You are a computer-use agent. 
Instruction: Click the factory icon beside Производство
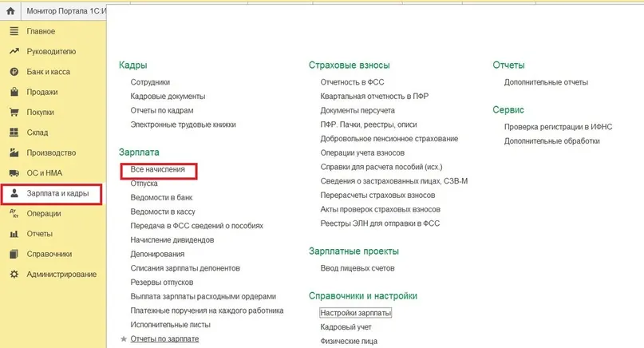point(14,152)
